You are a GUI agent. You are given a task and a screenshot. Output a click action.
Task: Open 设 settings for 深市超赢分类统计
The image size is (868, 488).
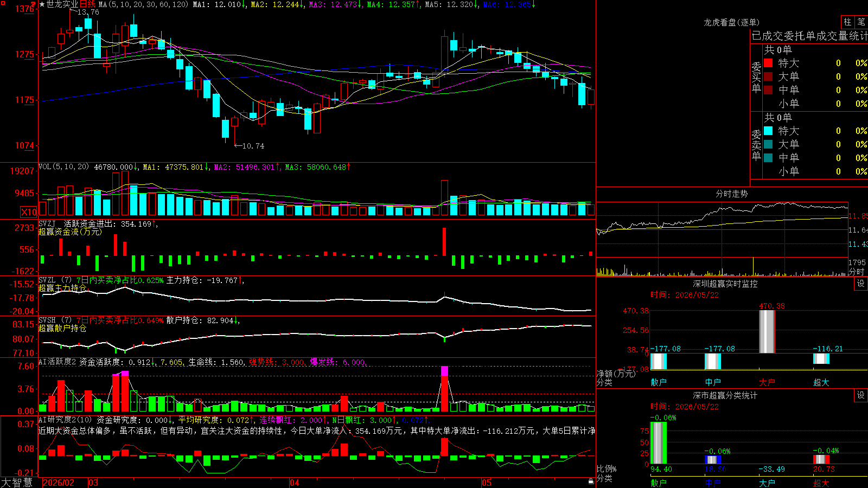[x=861, y=395]
